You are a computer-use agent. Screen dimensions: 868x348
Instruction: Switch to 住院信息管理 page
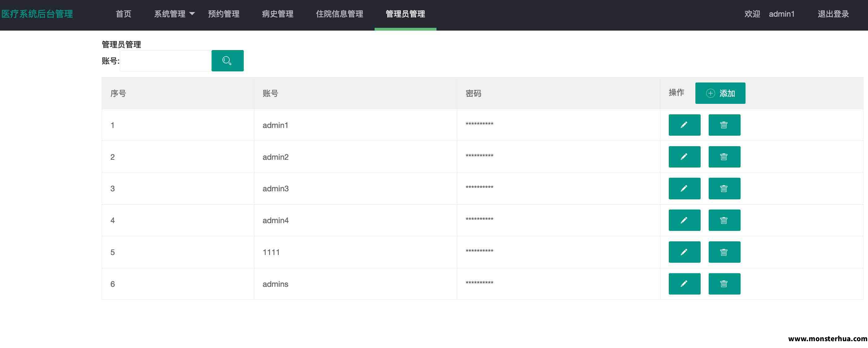(x=339, y=14)
